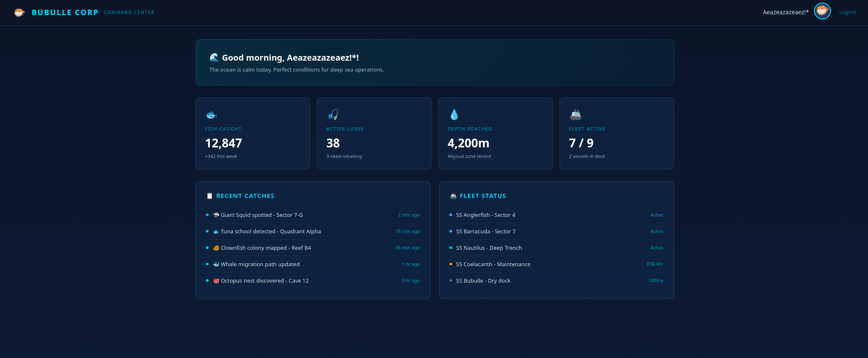Click the fishing rod Active Lures icon
The image size is (868, 358).
point(333,115)
